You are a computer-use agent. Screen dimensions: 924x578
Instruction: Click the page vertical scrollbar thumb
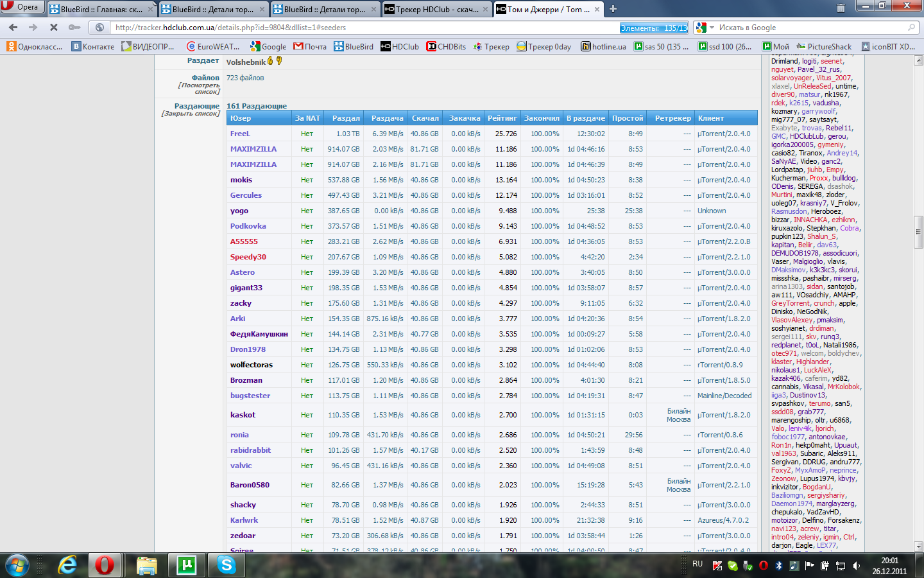[918, 232]
